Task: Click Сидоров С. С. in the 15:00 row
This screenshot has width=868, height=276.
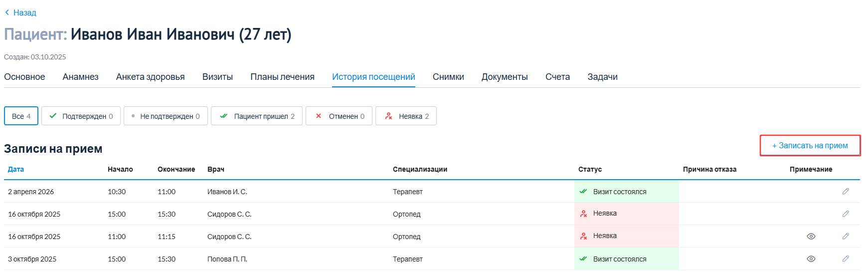Action: pyautogui.click(x=229, y=214)
